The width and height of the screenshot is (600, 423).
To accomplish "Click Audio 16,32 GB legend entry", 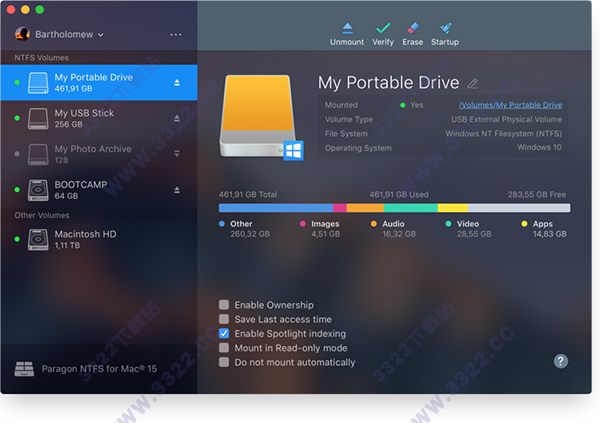I will tap(393, 229).
